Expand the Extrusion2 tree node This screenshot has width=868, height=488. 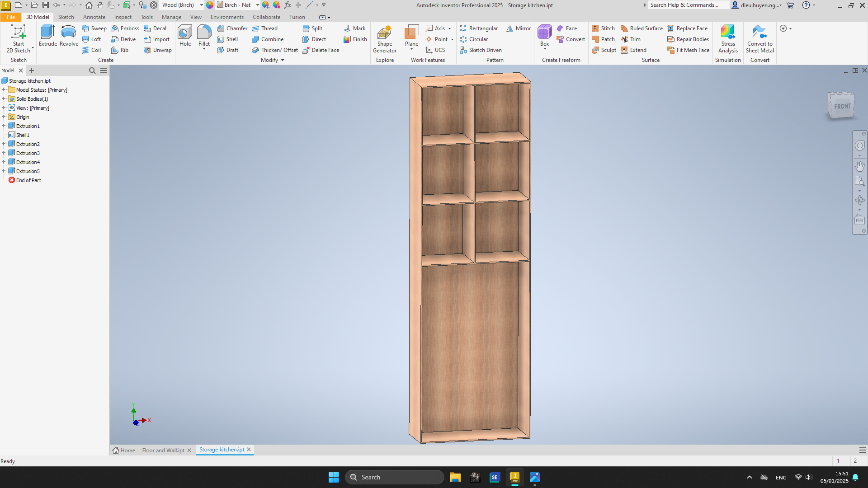pyautogui.click(x=4, y=144)
